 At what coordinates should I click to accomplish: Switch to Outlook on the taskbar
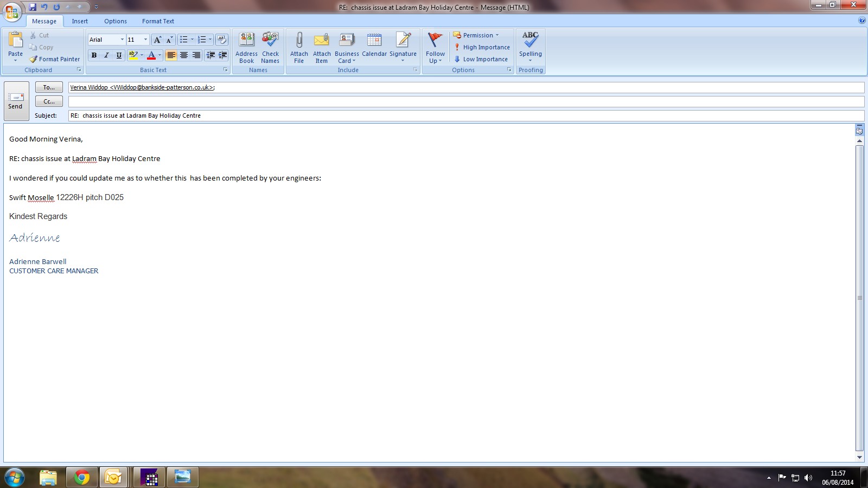113,477
